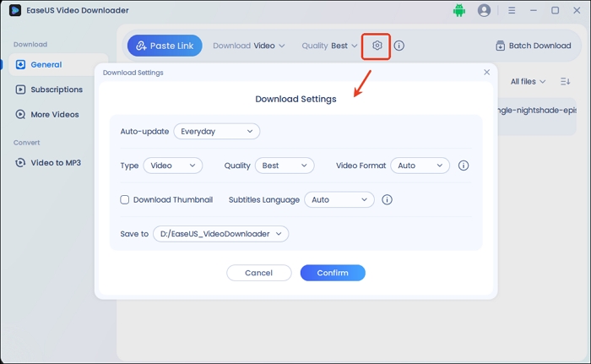Click the Paste Link button
591x364 pixels.
point(165,46)
